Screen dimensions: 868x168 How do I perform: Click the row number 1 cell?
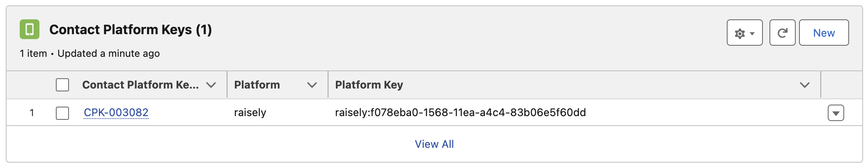click(32, 112)
